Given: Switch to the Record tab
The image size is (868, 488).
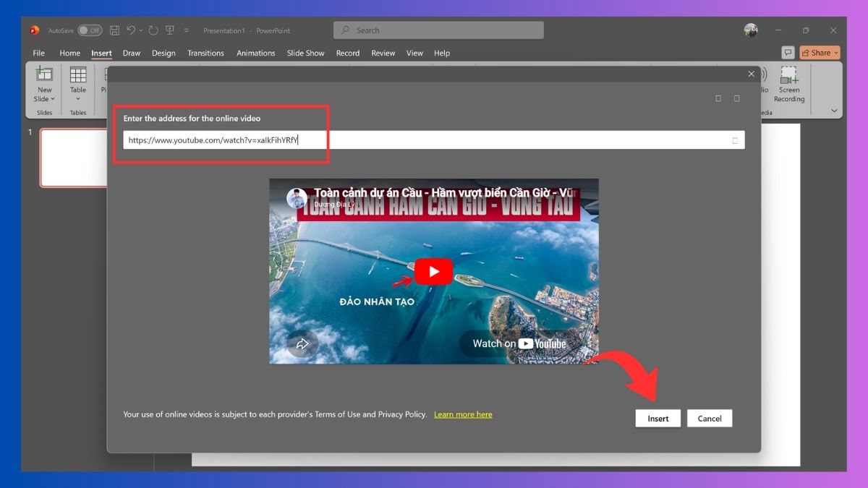Looking at the screenshot, I should coord(348,53).
